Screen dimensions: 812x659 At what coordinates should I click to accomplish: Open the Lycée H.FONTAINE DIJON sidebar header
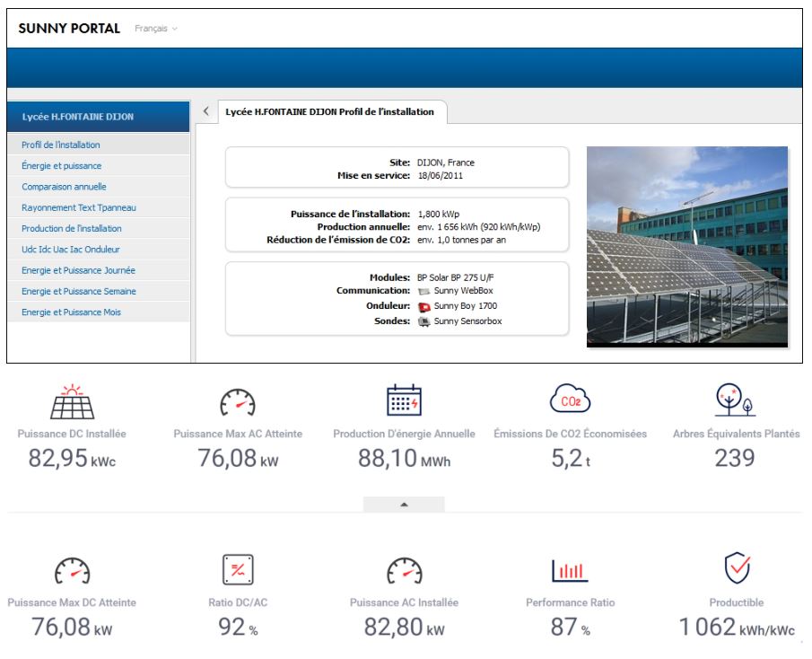tap(99, 117)
